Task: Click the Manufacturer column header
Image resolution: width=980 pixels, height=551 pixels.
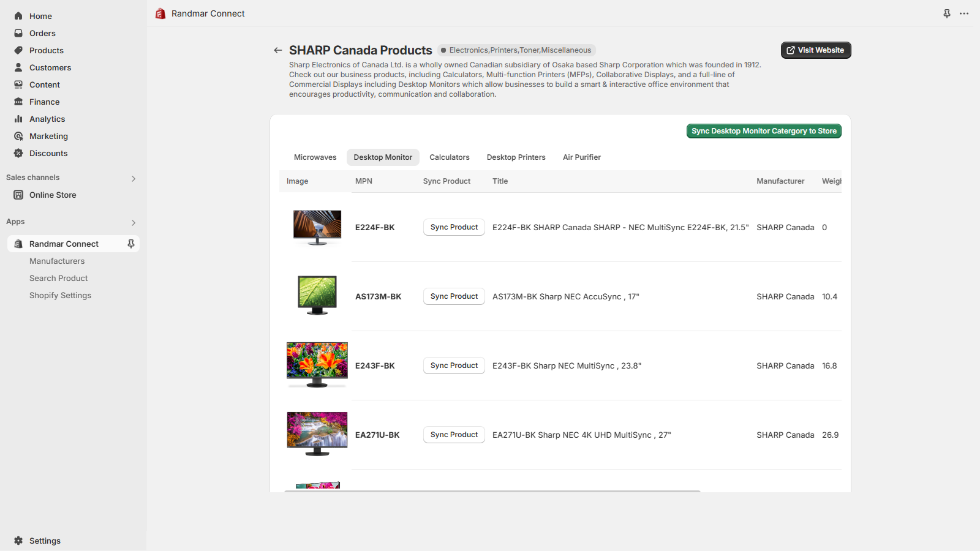Action: pos(780,181)
